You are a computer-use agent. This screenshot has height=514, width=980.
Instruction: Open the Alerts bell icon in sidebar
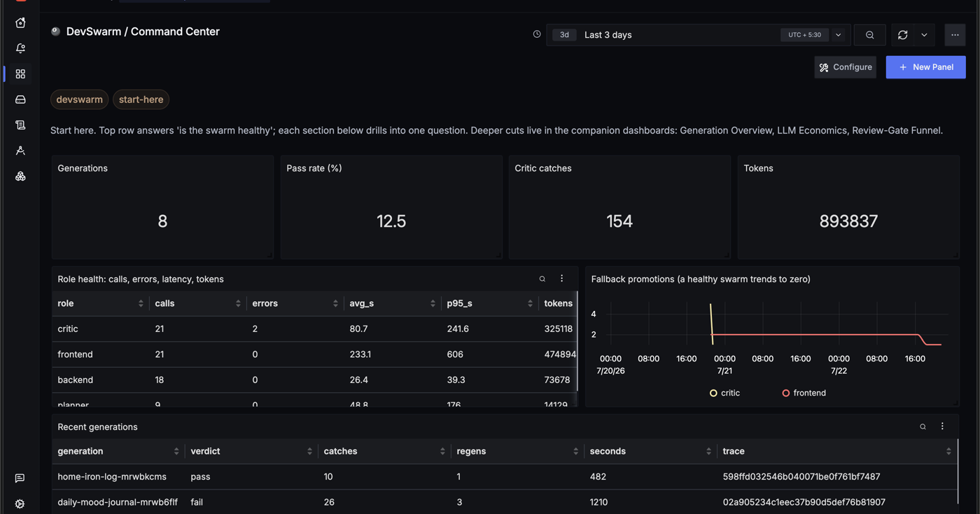[20, 48]
